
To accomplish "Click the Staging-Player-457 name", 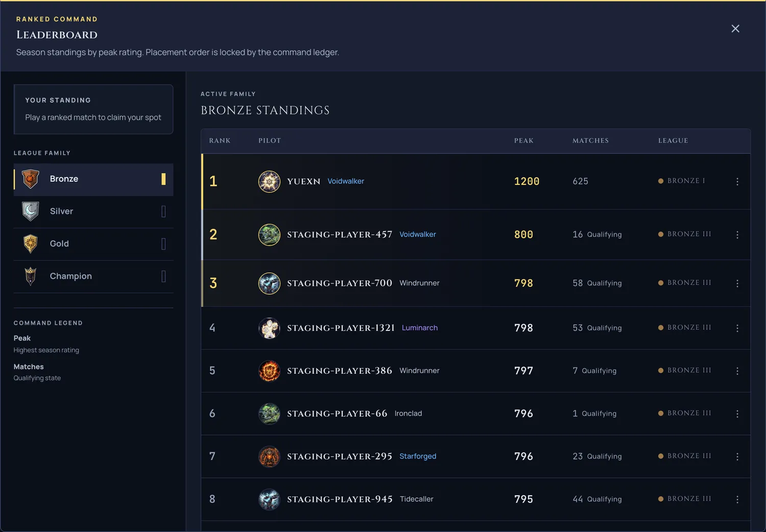I will [x=340, y=234].
